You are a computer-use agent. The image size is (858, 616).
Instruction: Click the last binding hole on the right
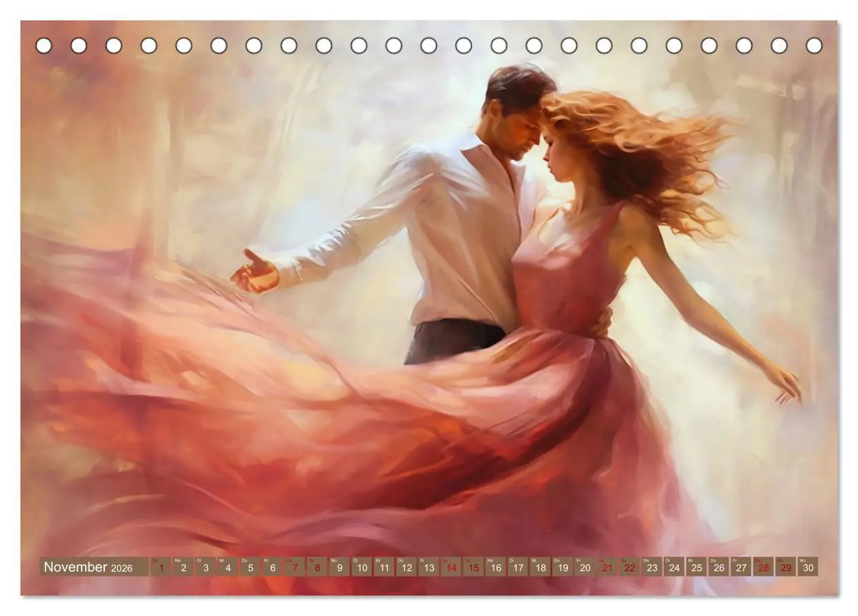click(814, 46)
